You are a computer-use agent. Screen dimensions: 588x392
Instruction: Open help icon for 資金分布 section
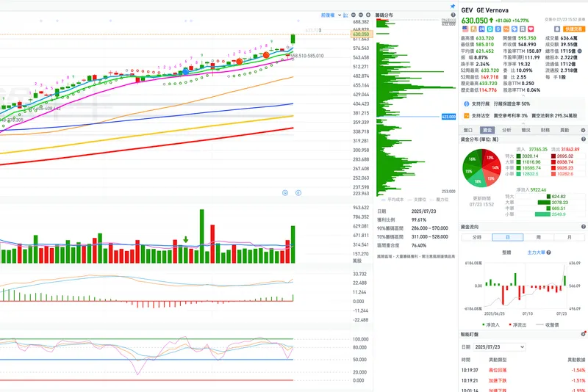click(x=584, y=139)
